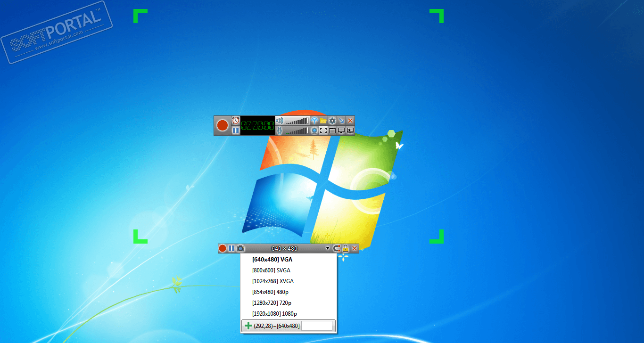Image resolution: width=644 pixels, height=343 pixels.
Task: Close the region toolbar with the X next to padlock
Action: click(355, 248)
